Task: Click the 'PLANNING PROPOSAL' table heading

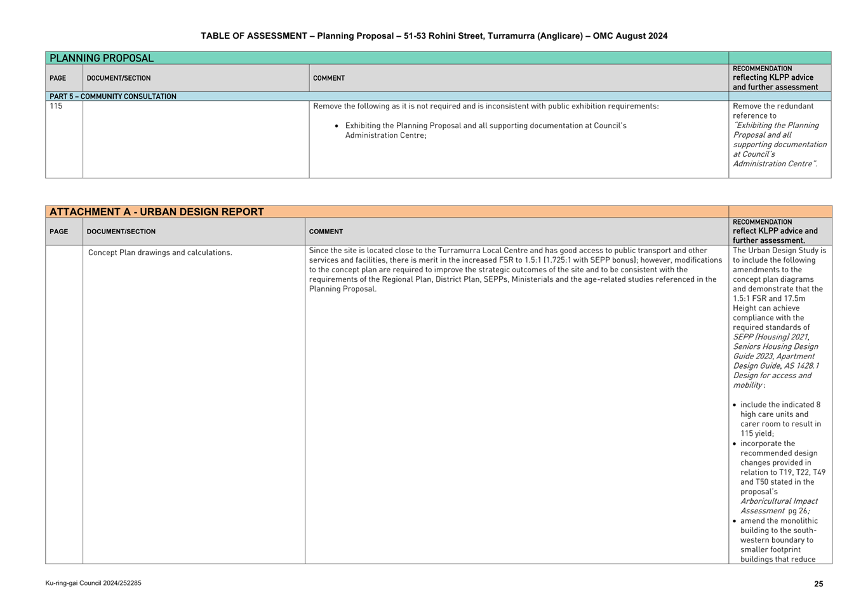Action: (x=102, y=58)
